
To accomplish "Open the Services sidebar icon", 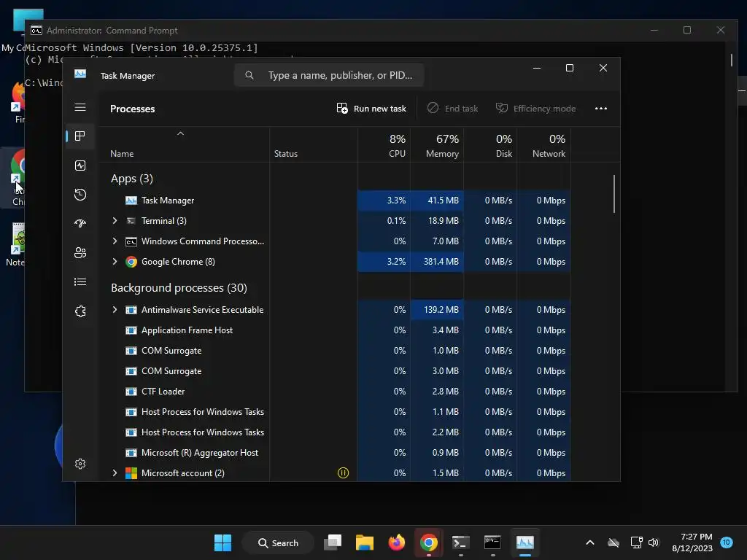I will tap(80, 311).
